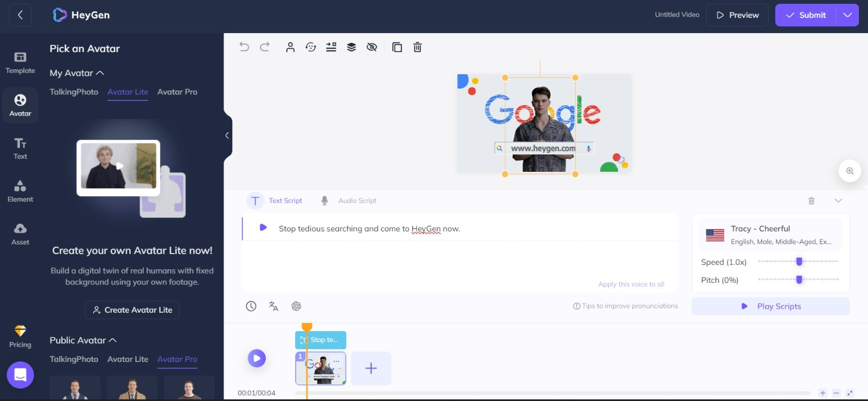Click the HeyGen logo

point(81,15)
